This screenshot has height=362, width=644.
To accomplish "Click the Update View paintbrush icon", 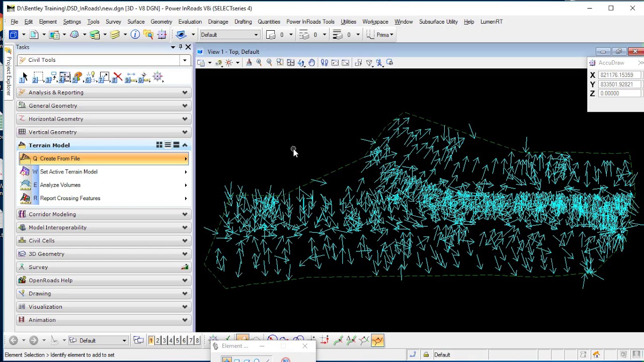I will 249,63.
